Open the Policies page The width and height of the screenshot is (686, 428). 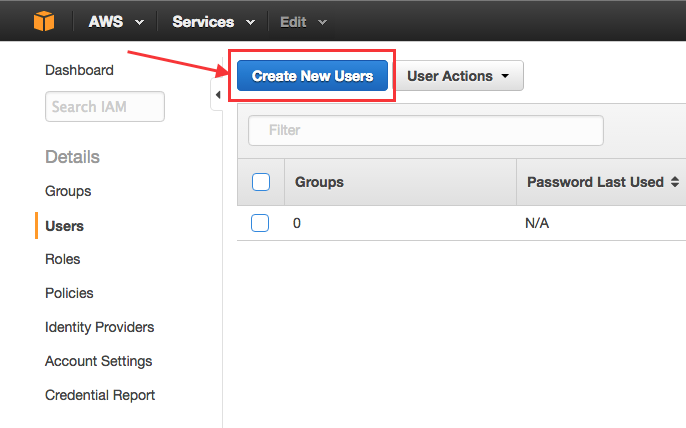[69, 293]
